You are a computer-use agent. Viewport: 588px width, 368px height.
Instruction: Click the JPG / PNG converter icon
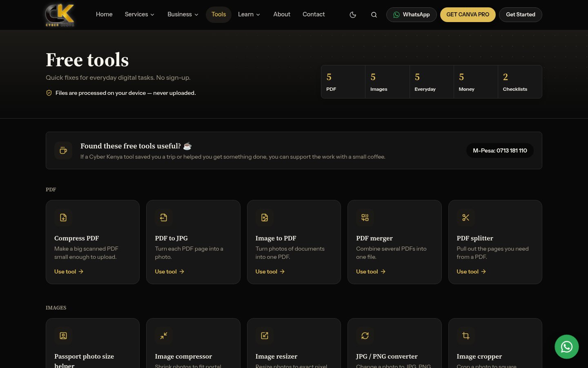(365, 336)
